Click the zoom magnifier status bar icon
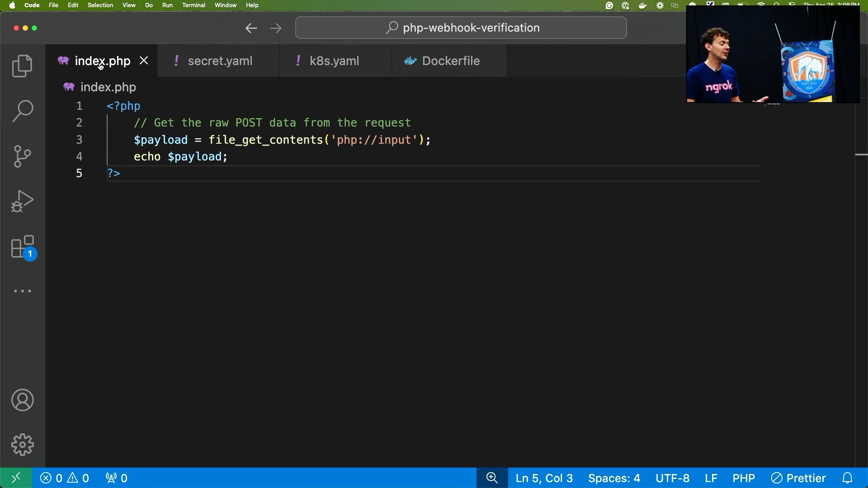Screen dimensions: 868x488 (492, 478)
